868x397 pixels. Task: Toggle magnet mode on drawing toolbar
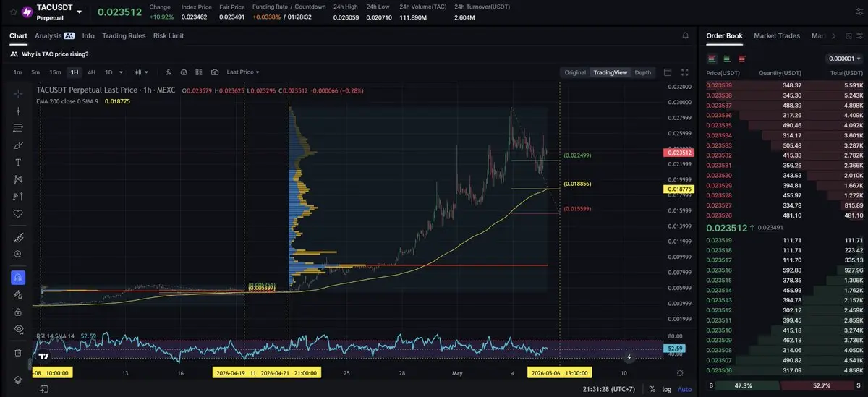pos(18,278)
